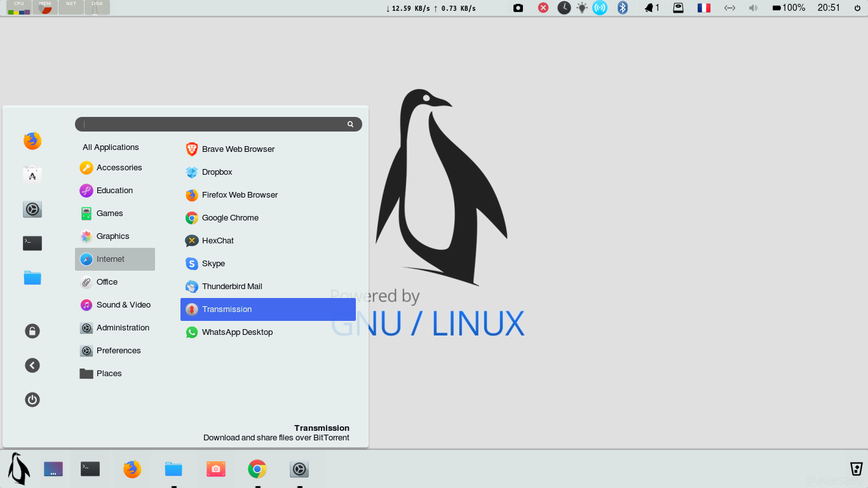Launch Skype
868x488 pixels.
tap(268, 264)
